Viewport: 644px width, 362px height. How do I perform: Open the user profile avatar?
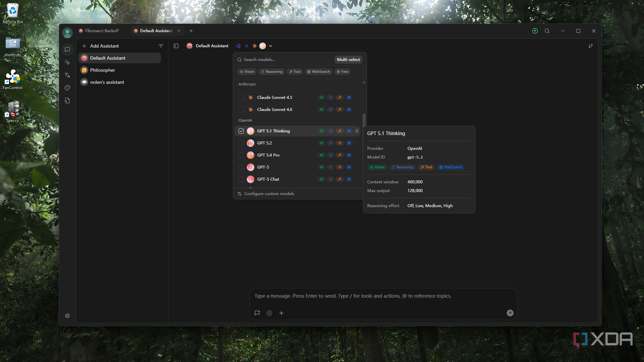[67, 33]
